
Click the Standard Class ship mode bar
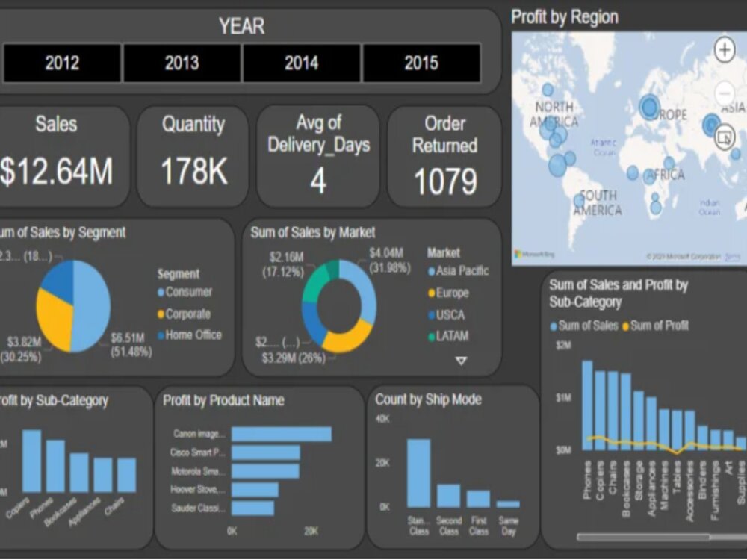tap(419, 473)
